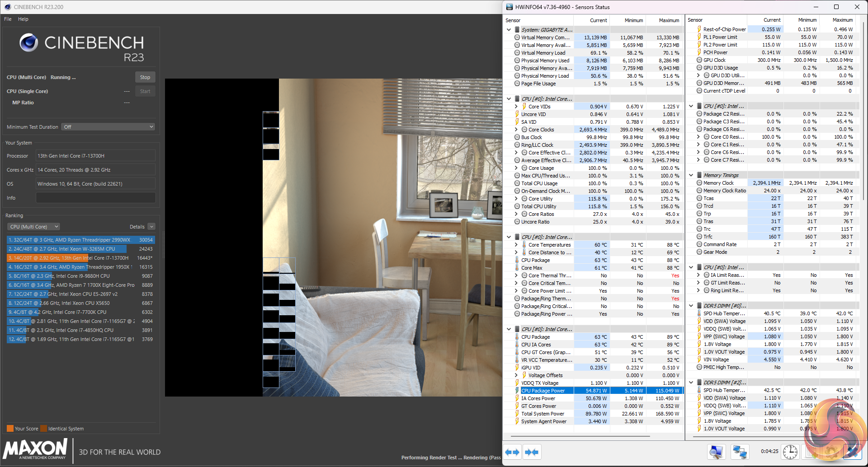Viewport: 868px width, 467px height.
Task: Select the Physical Memory Used row
Action: [x=593, y=61]
